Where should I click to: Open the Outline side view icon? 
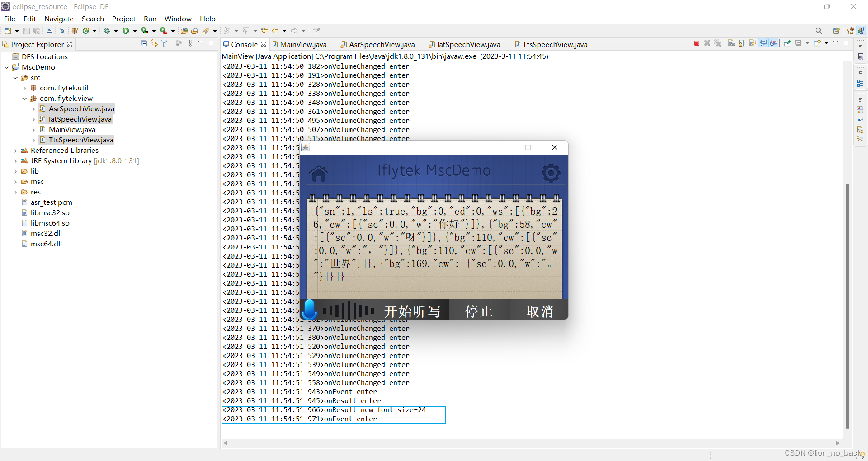860,83
